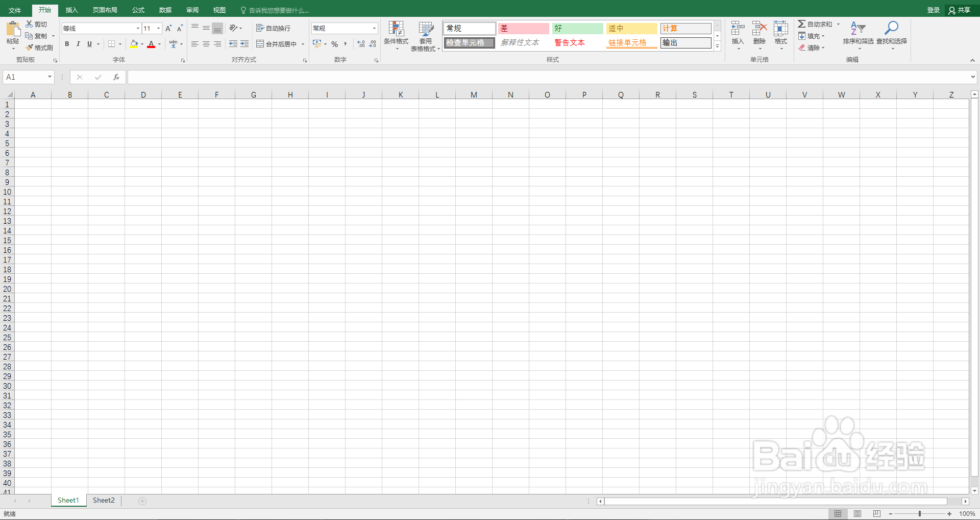
Task: Adjust the zoom slider in status bar
Action: [920, 513]
